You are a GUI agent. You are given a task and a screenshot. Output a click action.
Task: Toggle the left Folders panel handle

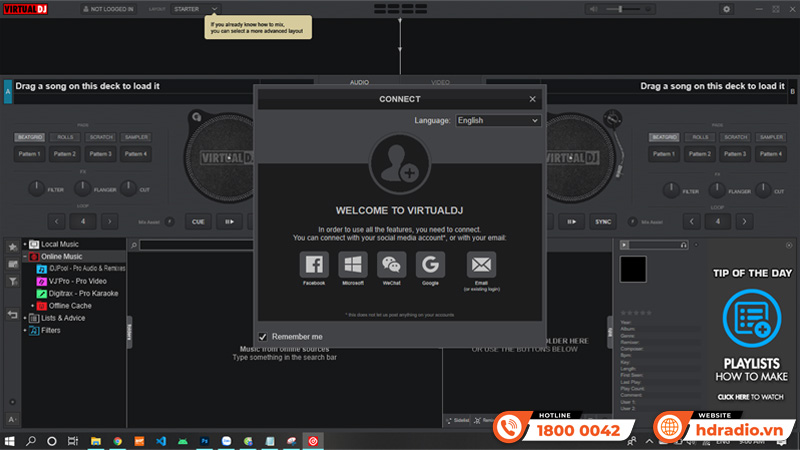(x=129, y=332)
